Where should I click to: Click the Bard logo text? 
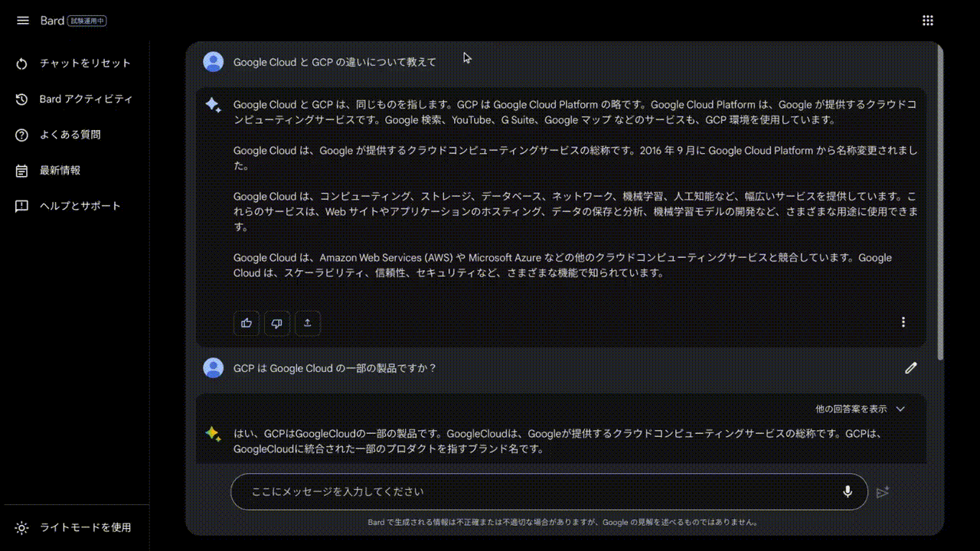52,21
